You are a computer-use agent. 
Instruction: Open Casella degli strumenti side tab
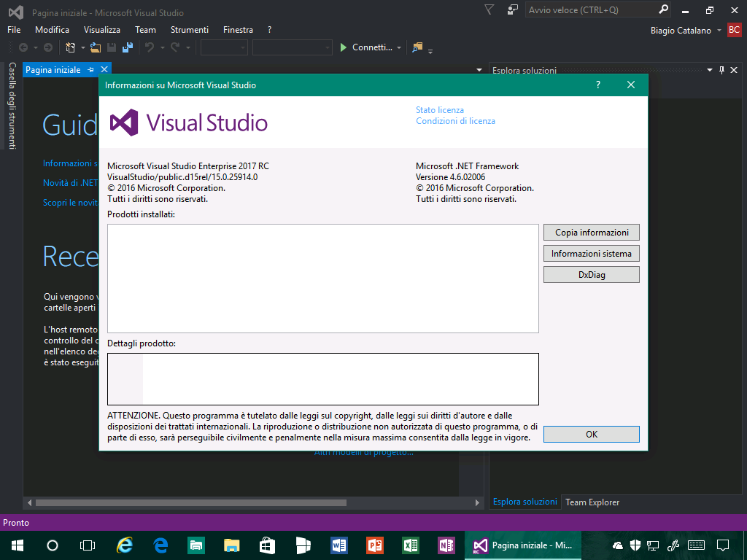pos(12,106)
